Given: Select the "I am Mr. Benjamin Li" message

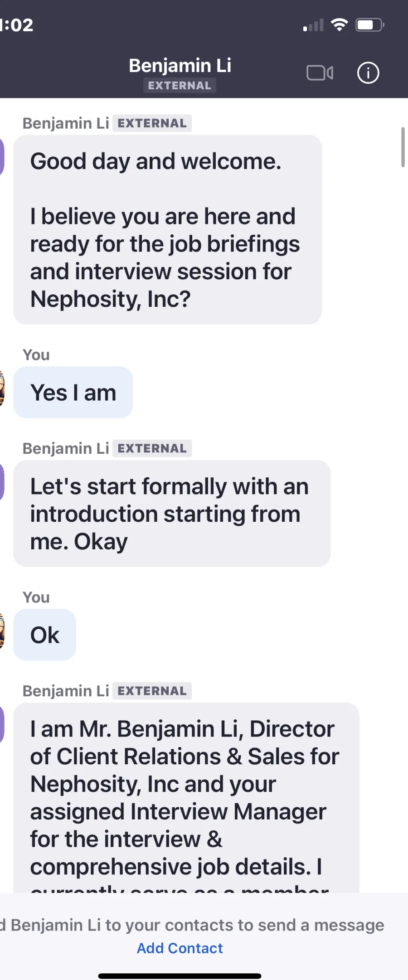Looking at the screenshot, I should [186, 798].
